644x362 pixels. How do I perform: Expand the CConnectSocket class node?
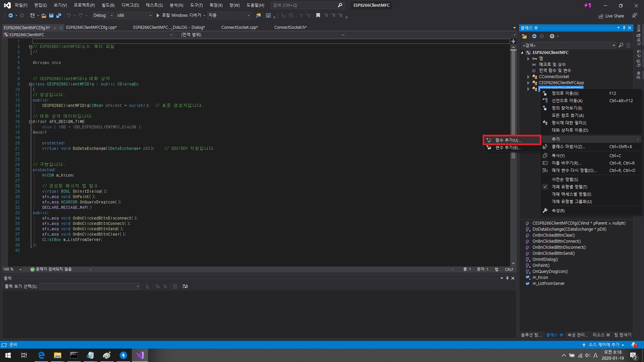pyautogui.click(x=528, y=77)
